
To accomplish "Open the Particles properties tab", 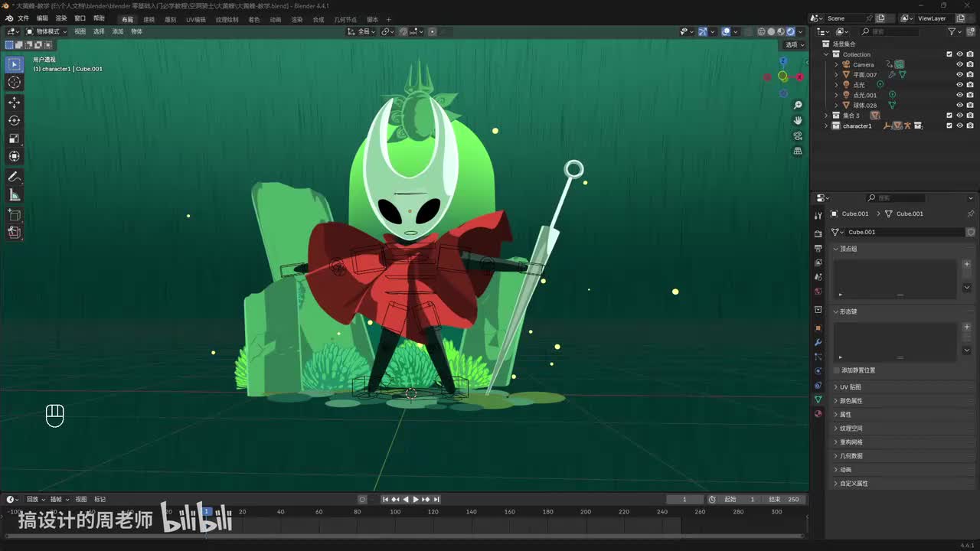I will pos(818,357).
